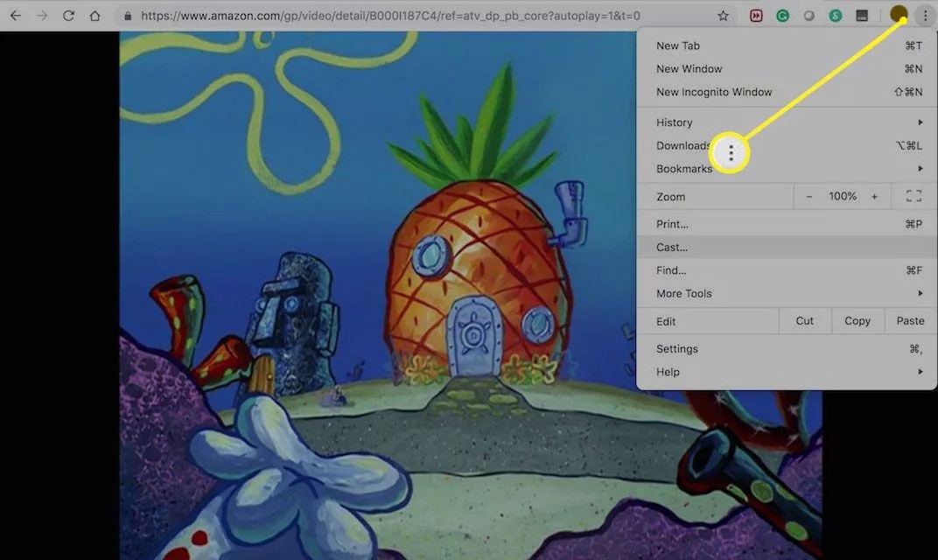Open the Grammarly extension icon
This screenshot has width=938, height=560.
(x=781, y=15)
